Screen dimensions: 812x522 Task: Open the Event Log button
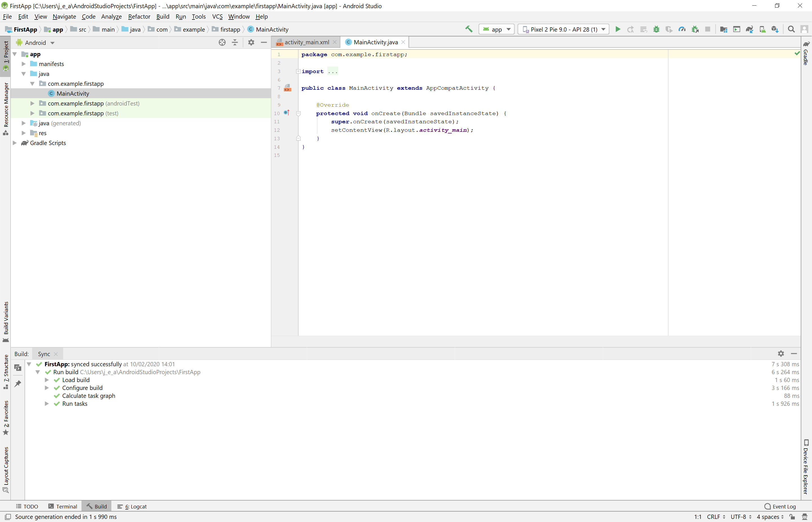780,506
